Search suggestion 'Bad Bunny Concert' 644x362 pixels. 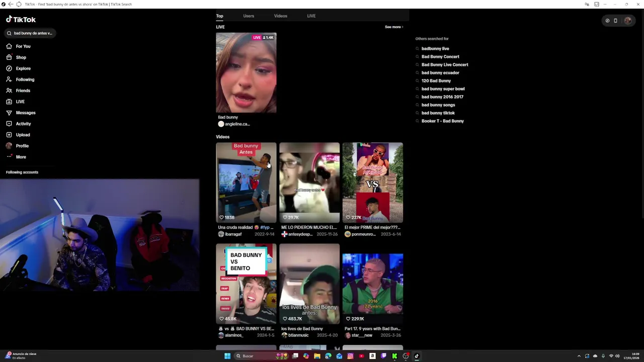(440, 57)
